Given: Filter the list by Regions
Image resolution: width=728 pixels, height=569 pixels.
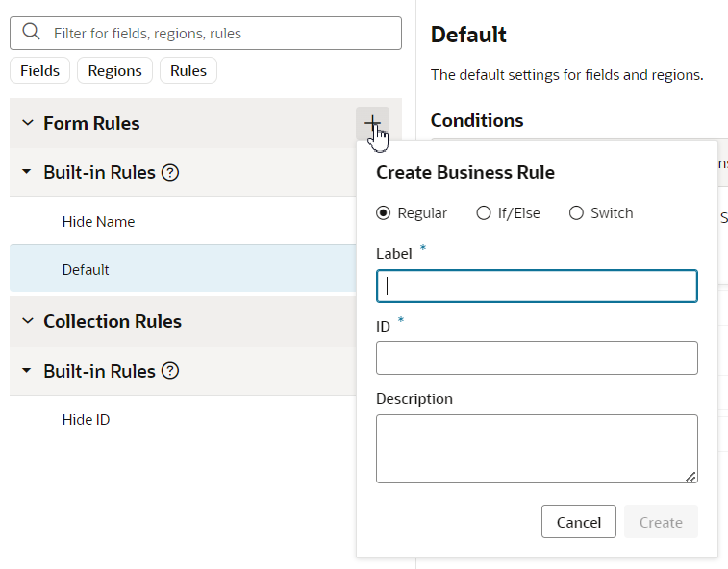Looking at the screenshot, I should click(x=114, y=70).
